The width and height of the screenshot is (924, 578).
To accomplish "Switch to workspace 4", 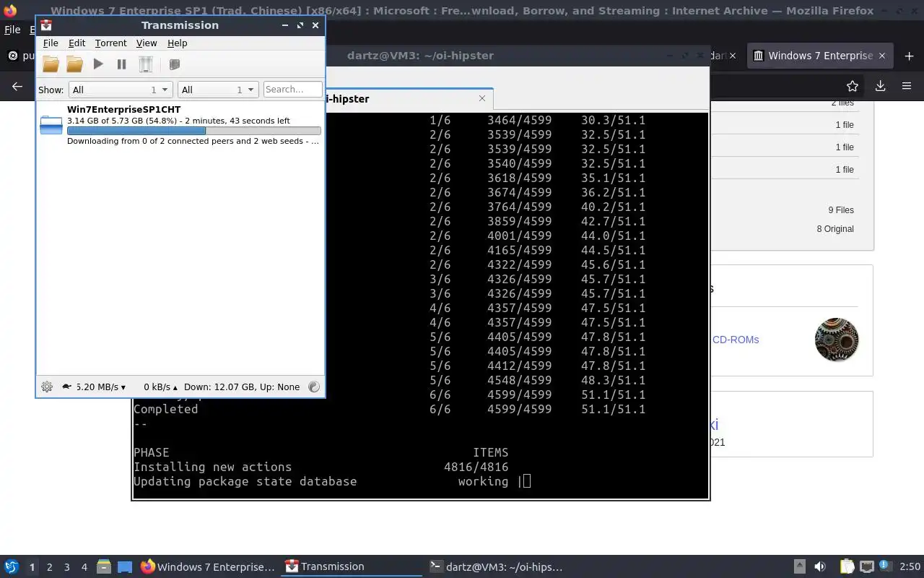I will (84, 567).
